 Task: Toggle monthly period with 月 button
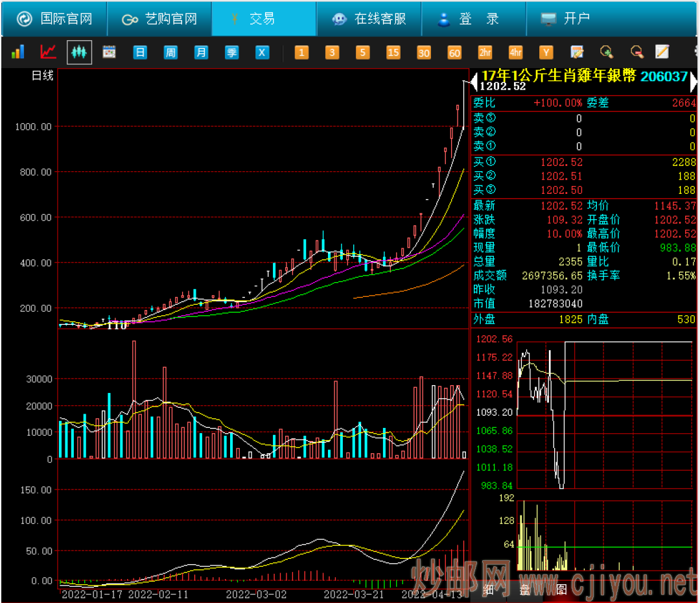pos(202,53)
